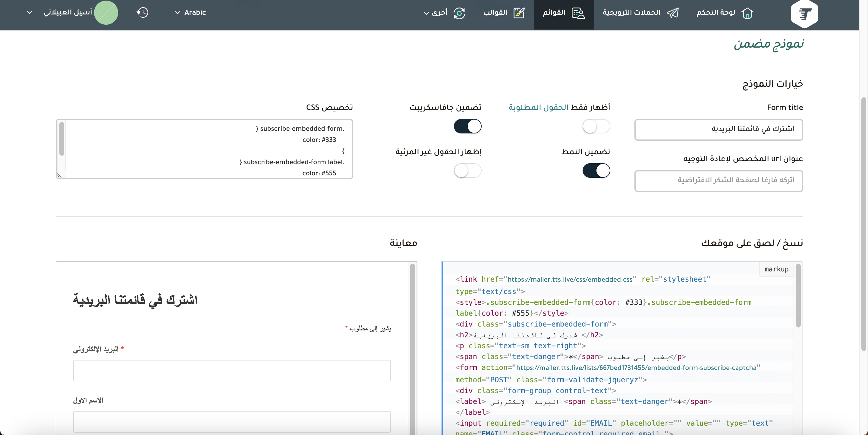
Task: Click the templates pencil icon
Action: (519, 13)
